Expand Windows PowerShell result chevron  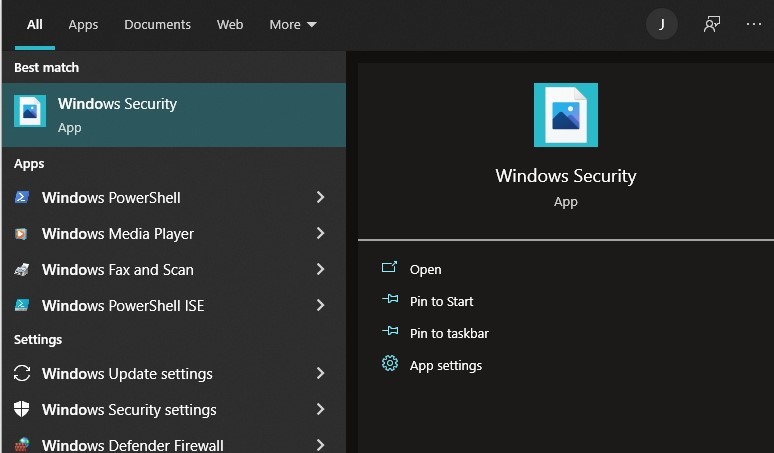point(320,197)
